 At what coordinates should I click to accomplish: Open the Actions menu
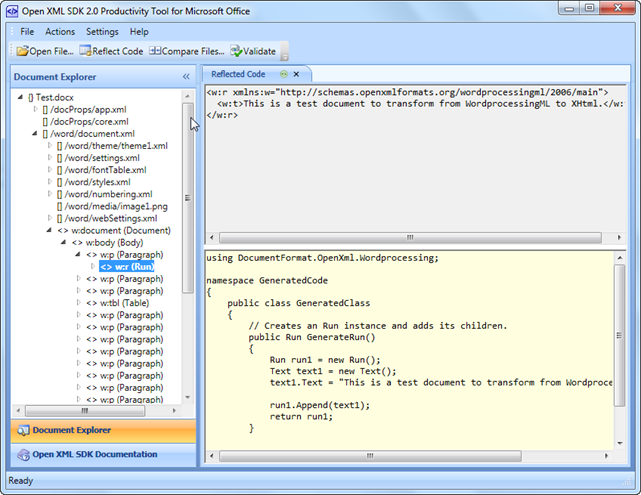click(x=60, y=32)
